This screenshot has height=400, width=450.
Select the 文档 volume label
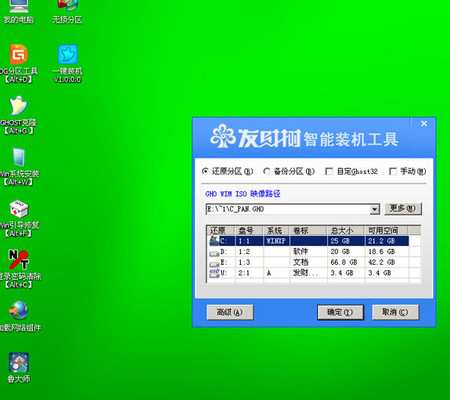point(300,262)
